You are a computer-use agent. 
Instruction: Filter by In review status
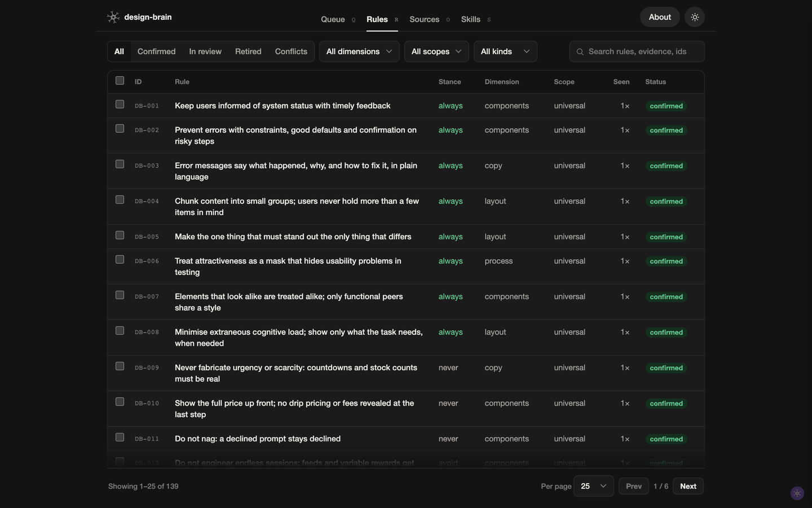click(x=205, y=51)
